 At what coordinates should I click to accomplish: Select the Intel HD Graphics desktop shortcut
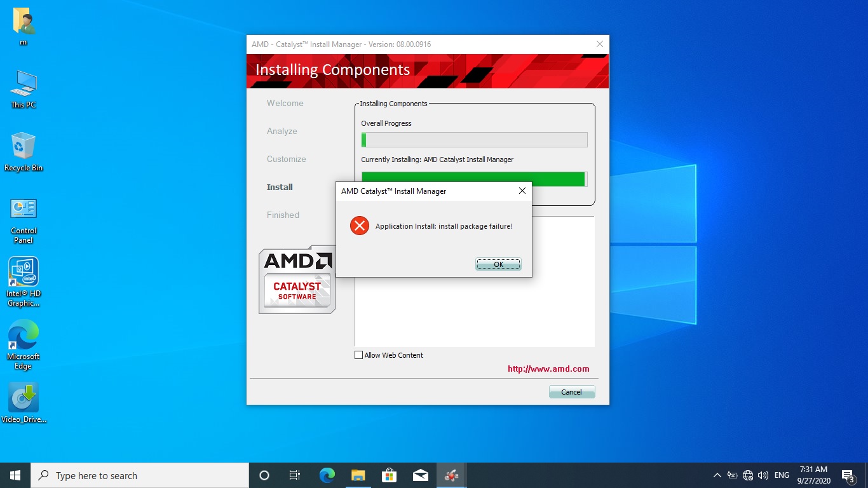pos(24,282)
